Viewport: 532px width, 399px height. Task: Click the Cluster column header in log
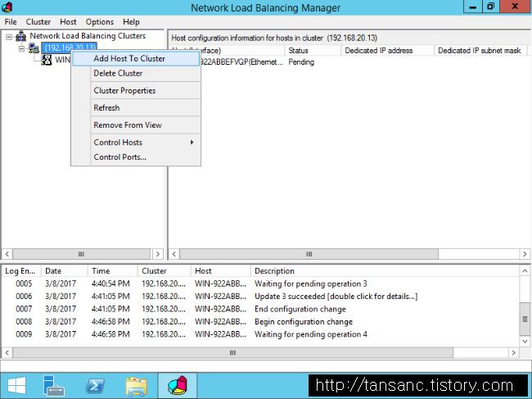(165, 271)
